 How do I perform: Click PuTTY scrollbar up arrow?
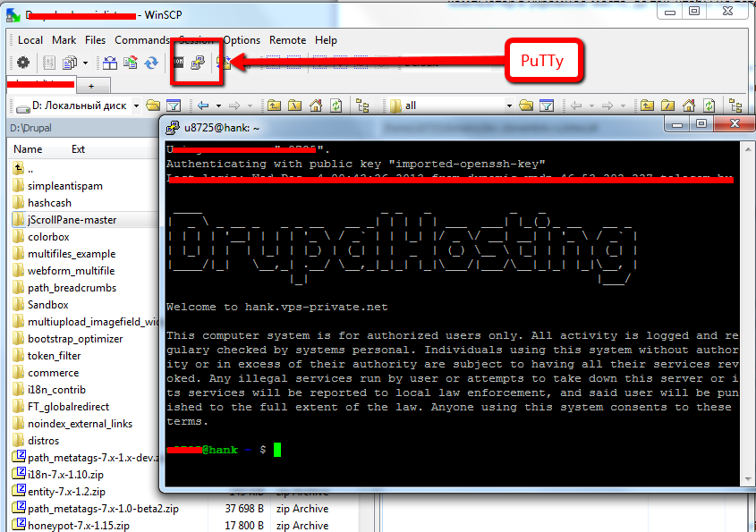[x=748, y=149]
